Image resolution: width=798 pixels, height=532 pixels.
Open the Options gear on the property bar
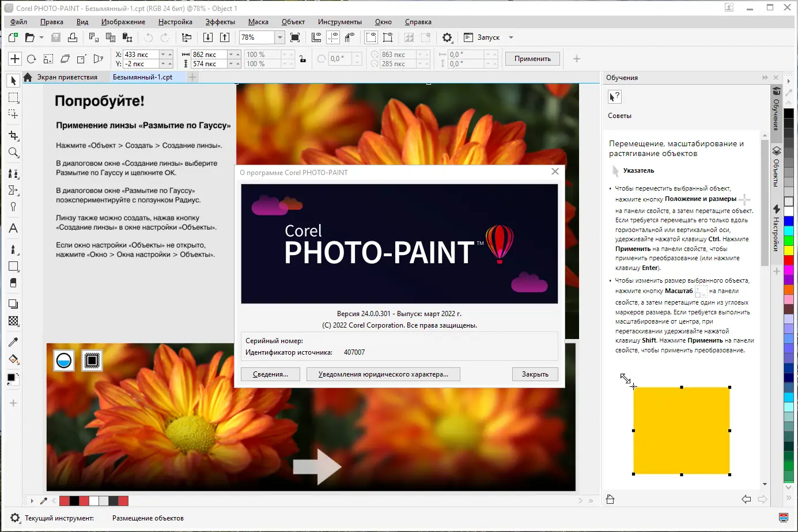click(447, 37)
